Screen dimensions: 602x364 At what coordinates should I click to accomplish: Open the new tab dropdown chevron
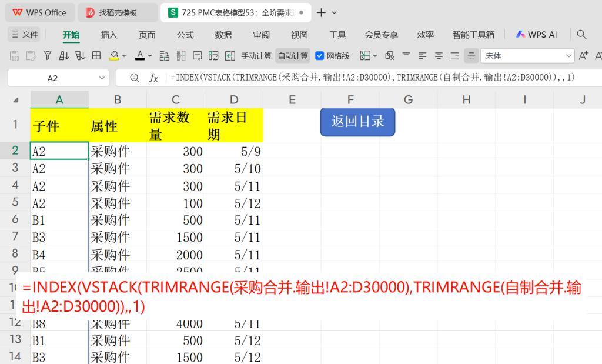point(335,13)
